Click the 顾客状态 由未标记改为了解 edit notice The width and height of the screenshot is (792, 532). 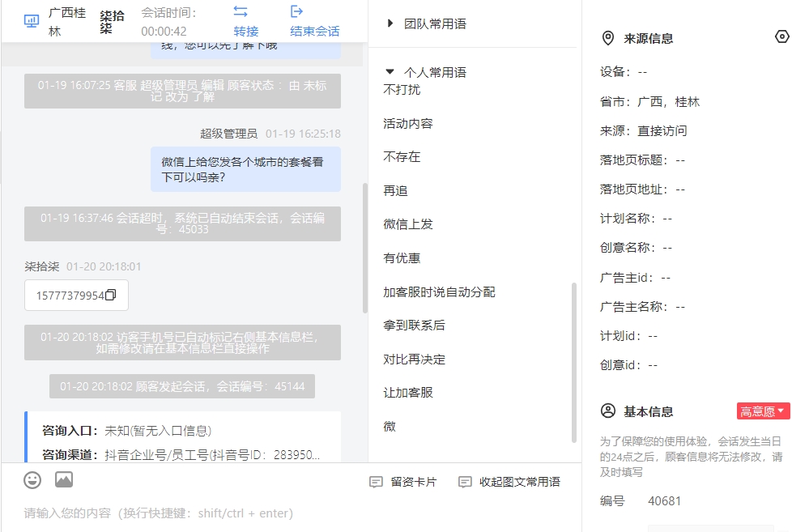point(182,91)
